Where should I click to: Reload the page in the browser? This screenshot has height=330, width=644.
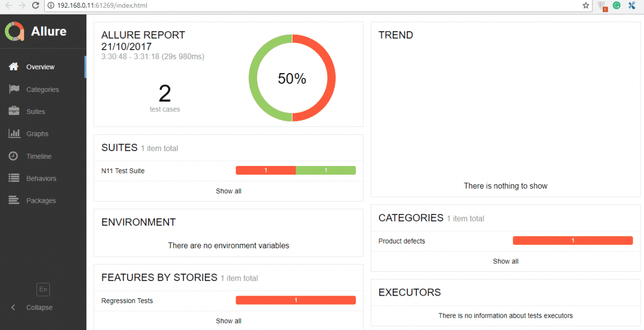[x=35, y=5]
